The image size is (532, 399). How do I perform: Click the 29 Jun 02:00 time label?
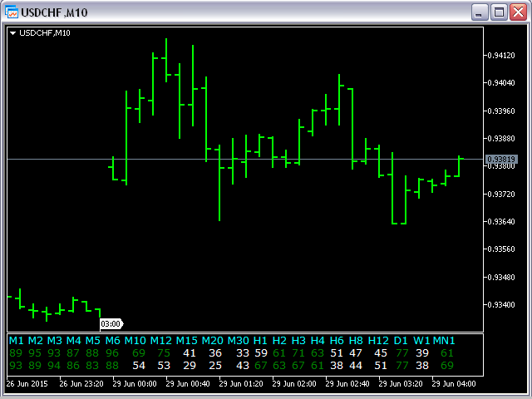[x=294, y=384]
